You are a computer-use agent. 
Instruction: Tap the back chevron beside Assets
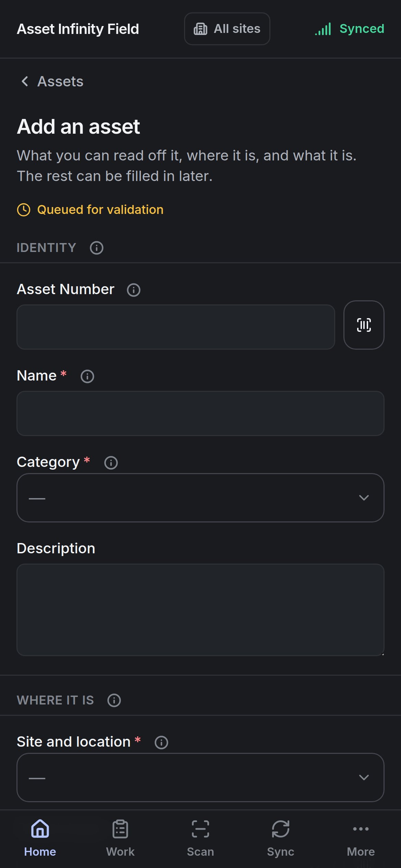tap(25, 82)
